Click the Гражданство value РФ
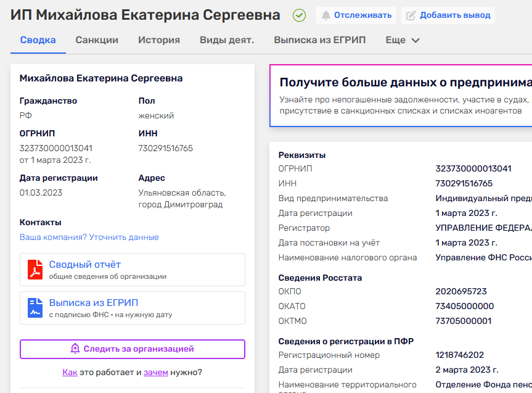The image size is (532, 393). click(25, 116)
